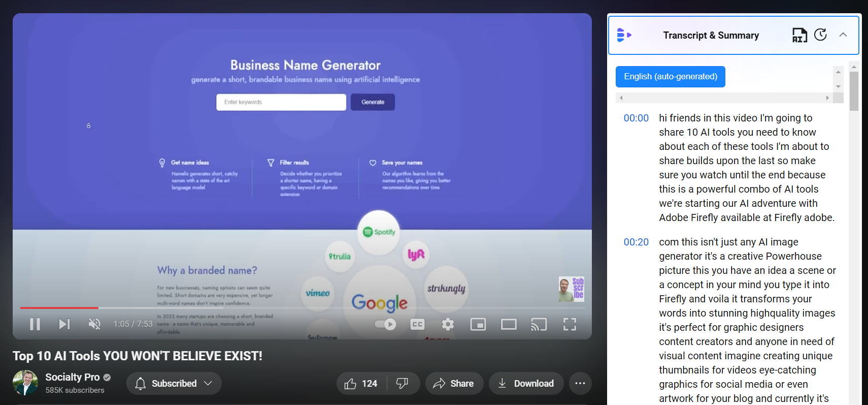
Task: Click the video title text
Action: [x=138, y=356]
